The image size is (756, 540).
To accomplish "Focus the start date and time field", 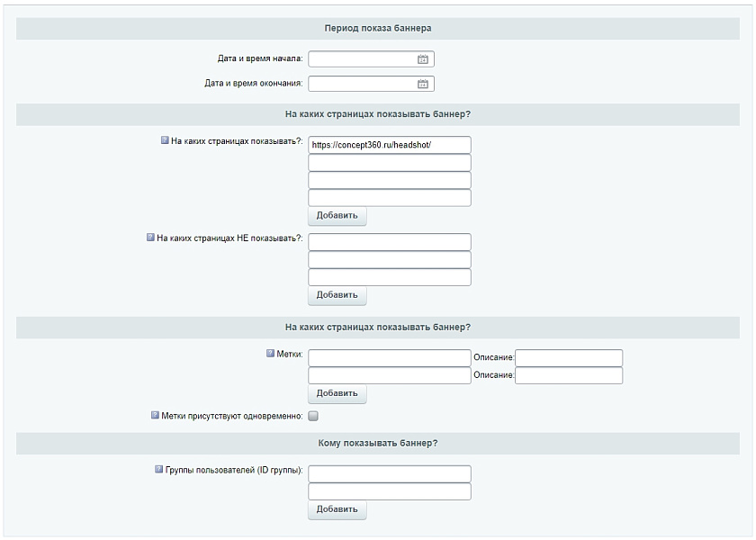I will coord(362,59).
